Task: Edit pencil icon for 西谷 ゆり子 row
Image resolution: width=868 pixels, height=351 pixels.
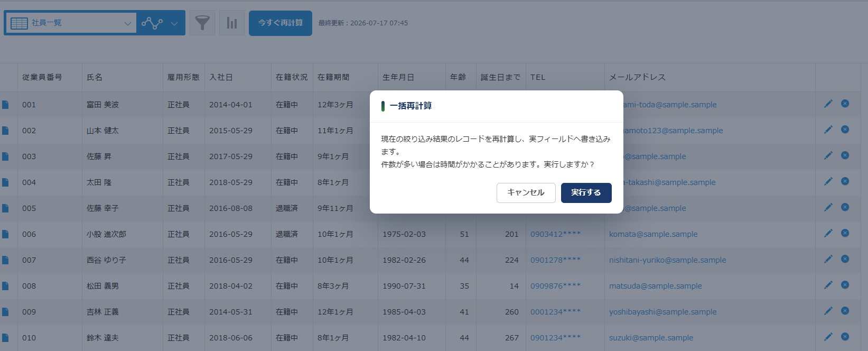Action: click(828, 259)
